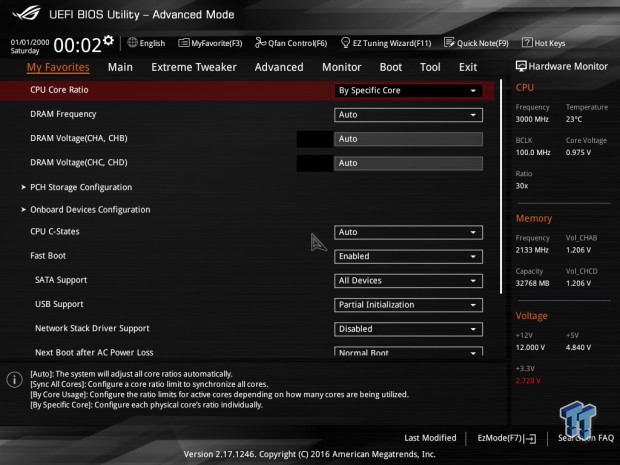Click the 00:02 clock display
Screen dimensions: 620x465
[78, 45]
